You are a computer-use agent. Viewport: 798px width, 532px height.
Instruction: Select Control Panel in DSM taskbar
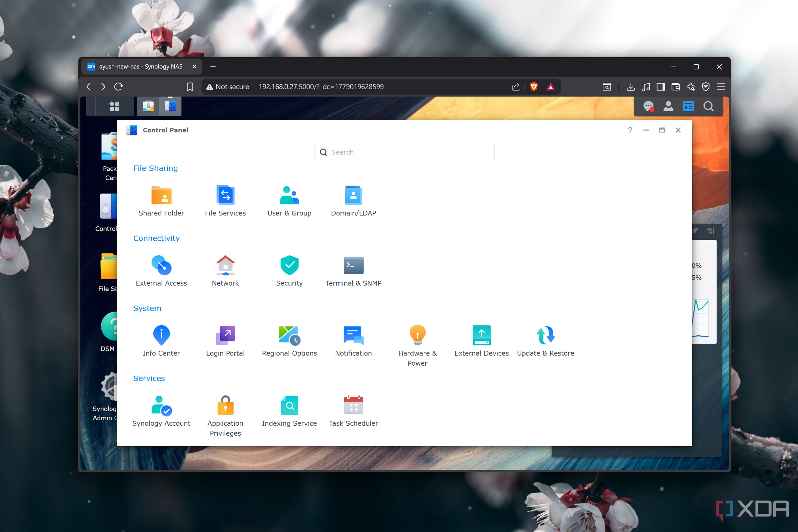click(170, 106)
